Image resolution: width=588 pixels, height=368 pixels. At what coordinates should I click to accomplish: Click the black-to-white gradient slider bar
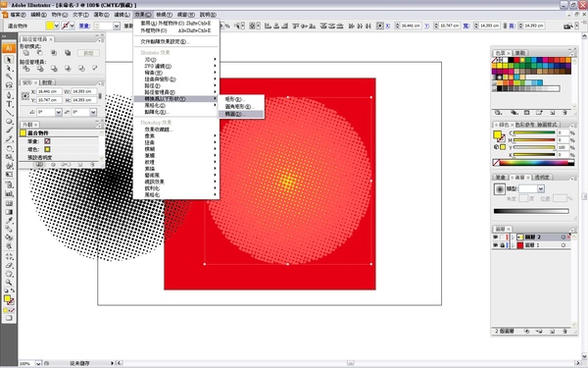coord(531,211)
